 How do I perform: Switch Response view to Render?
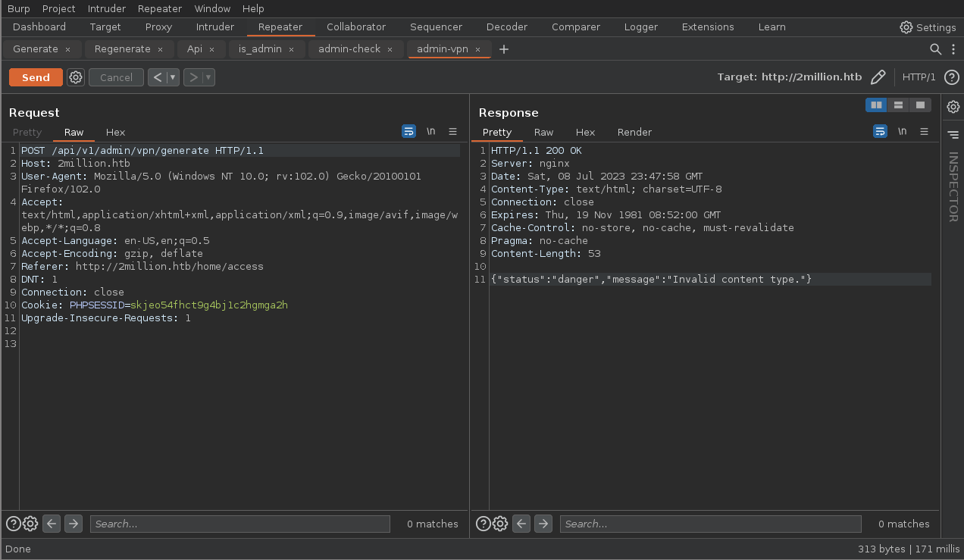[634, 132]
